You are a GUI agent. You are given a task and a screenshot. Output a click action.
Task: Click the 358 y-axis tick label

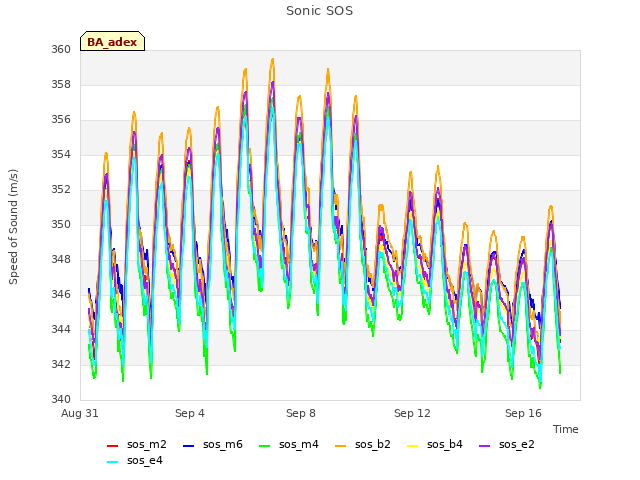click(61, 84)
